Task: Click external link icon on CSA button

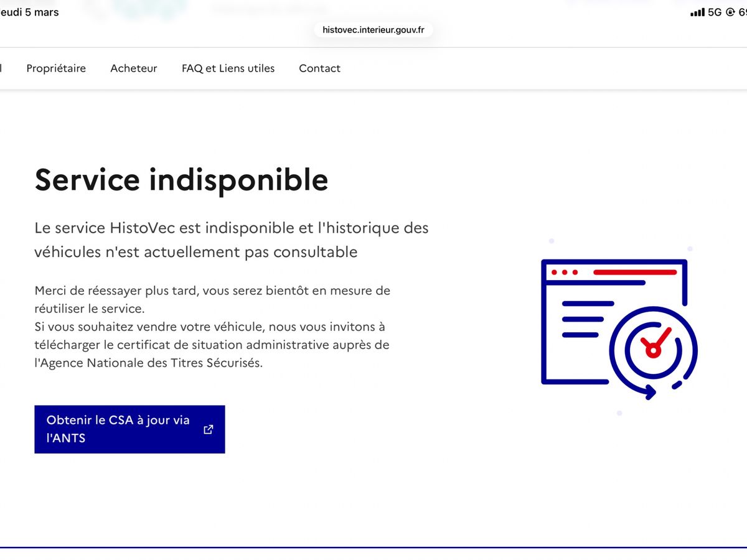Action: pyautogui.click(x=209, y=429)
